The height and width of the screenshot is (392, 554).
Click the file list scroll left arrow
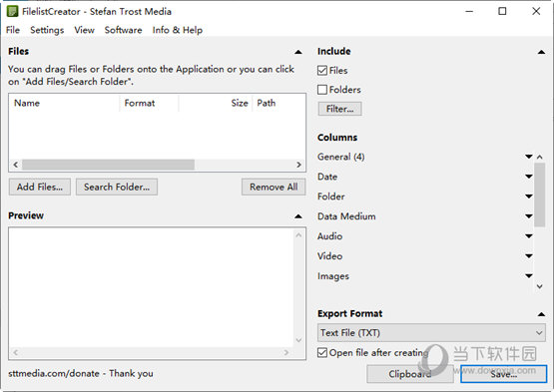15,165
